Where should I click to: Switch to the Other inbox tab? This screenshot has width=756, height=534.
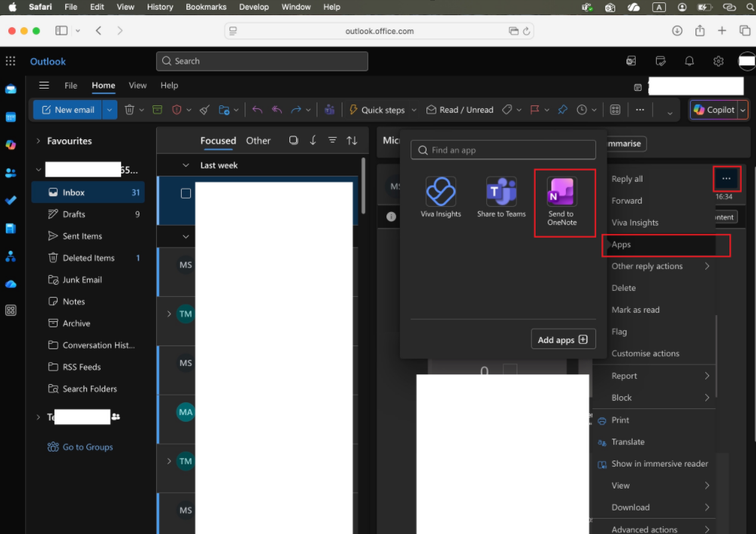pyautogui.click(x=258, y=141)
